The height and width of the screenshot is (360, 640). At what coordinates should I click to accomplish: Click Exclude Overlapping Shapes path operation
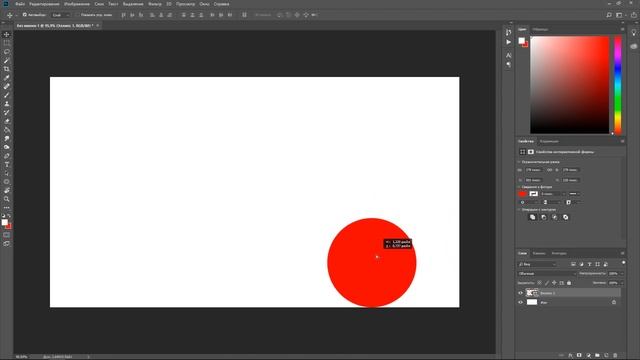566,217
